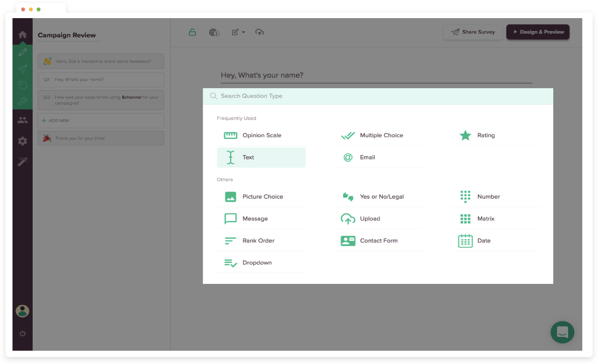Open question Q1 'Hey, What's your name?'
Screen dimensions: 598x364
100,80
